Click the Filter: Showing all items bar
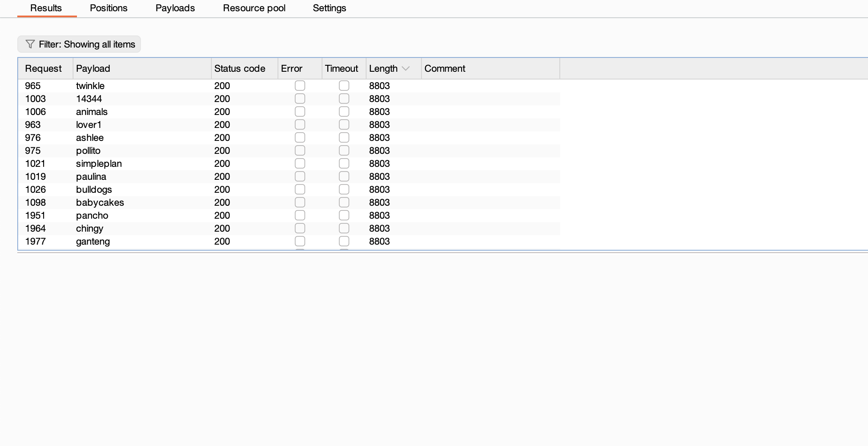This screenshot has width=868, height=446. pyautogui.click(x=79, y=44)
